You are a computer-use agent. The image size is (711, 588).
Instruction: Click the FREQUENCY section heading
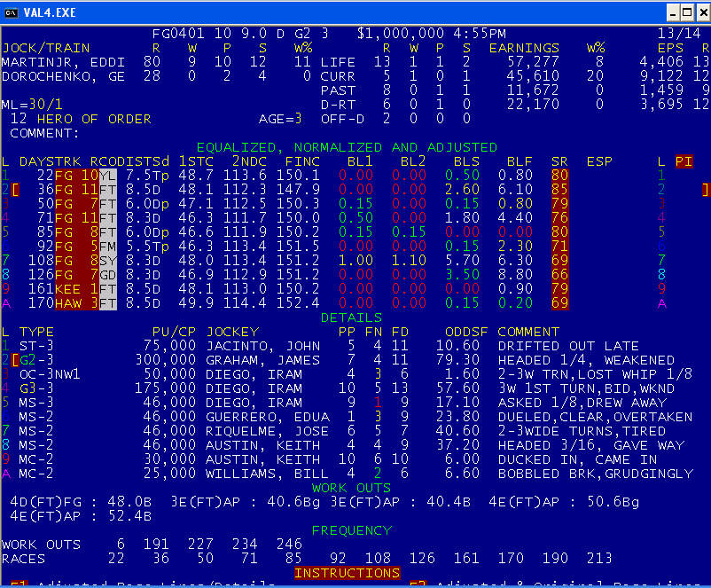click(351, 530)
